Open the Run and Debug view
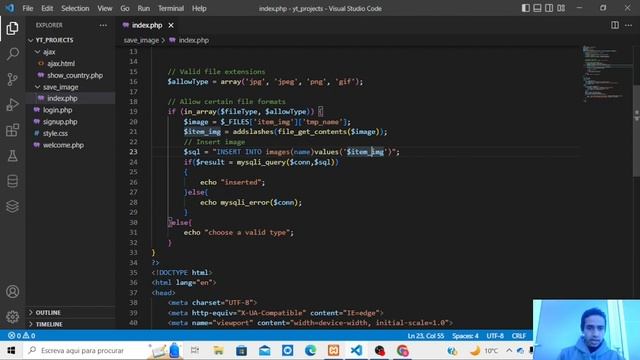The image size is (640, 360). coord(12,104)
